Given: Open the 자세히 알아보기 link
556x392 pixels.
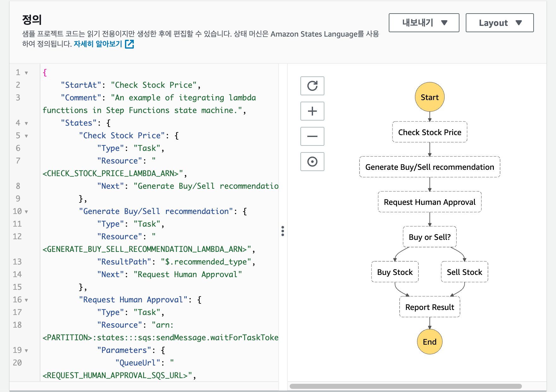Looking at the screenshot, I should pyautogui.click(x=98, y=44).
